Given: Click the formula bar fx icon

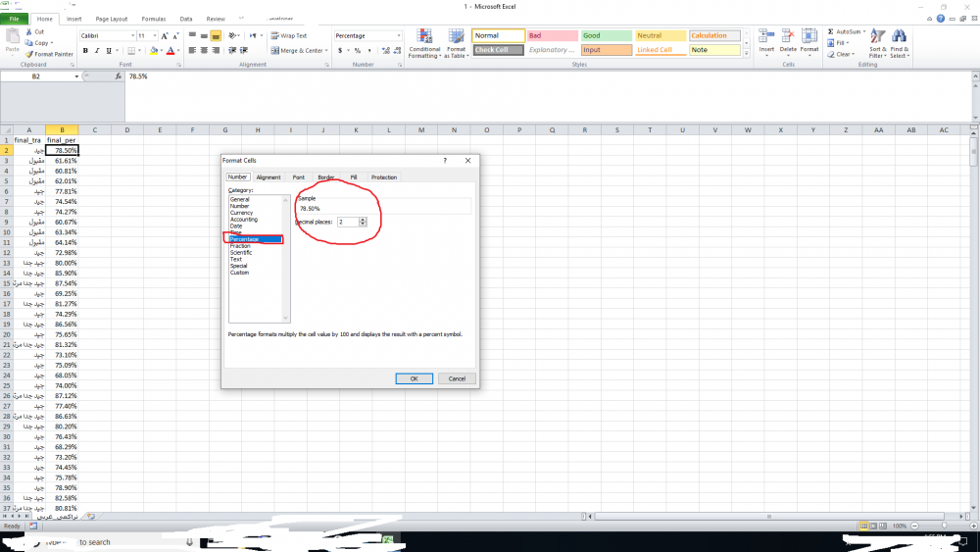Looking at the screenshot, I should coord(119,76).
